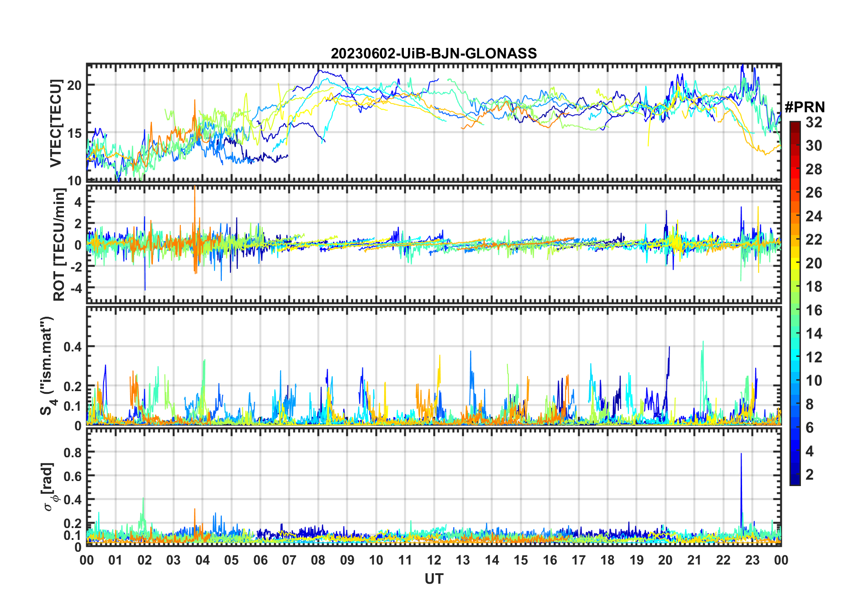Click the UT x-axis label
Screen dimensions: 868x607
pyautogui.click(x=434, y=579)
